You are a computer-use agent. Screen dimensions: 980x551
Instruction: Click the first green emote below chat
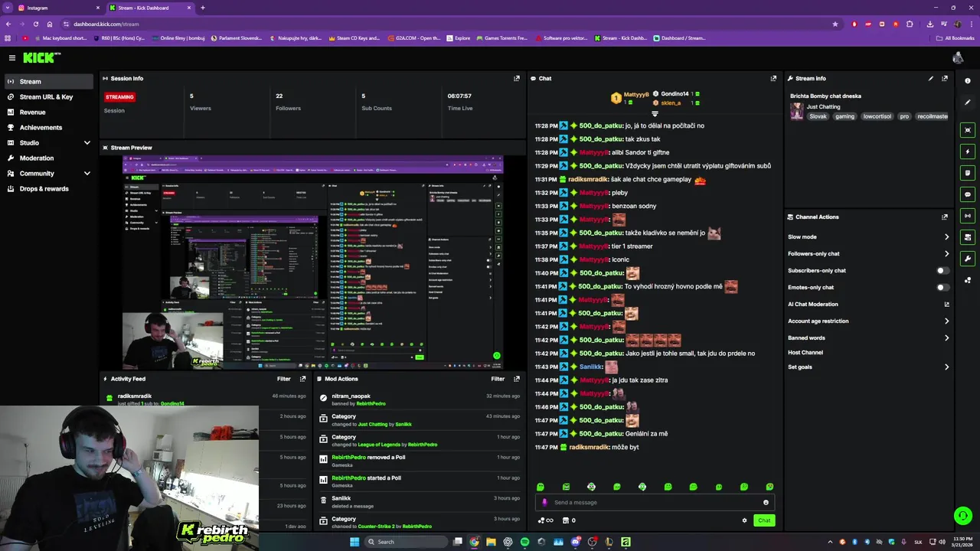(x=541, y=487)
